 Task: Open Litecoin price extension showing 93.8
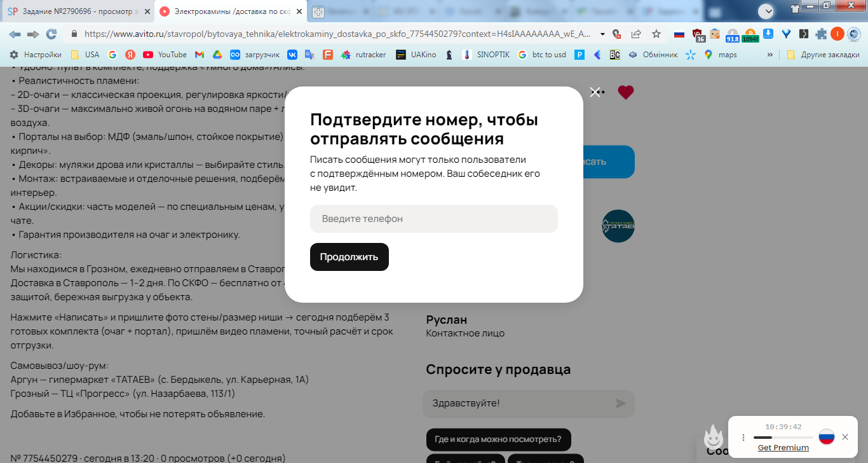pyautogui.click(x=733, y=35)
